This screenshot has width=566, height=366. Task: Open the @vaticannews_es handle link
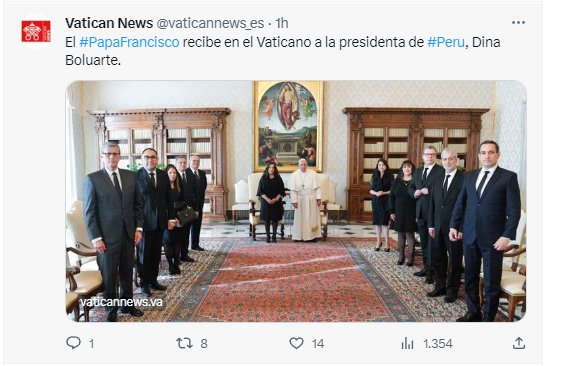pos(210,23)
